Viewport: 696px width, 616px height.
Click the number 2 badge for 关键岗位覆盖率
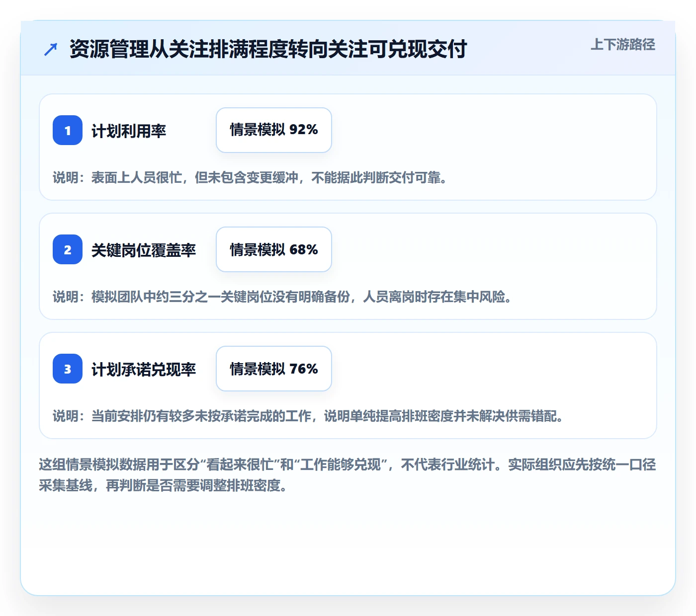pos(68,249)
